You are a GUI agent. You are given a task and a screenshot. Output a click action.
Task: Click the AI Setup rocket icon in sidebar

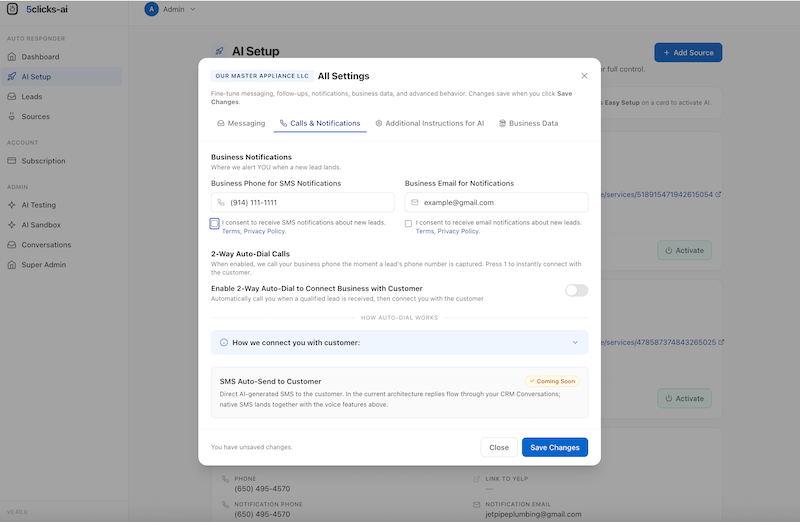point(12,77)
